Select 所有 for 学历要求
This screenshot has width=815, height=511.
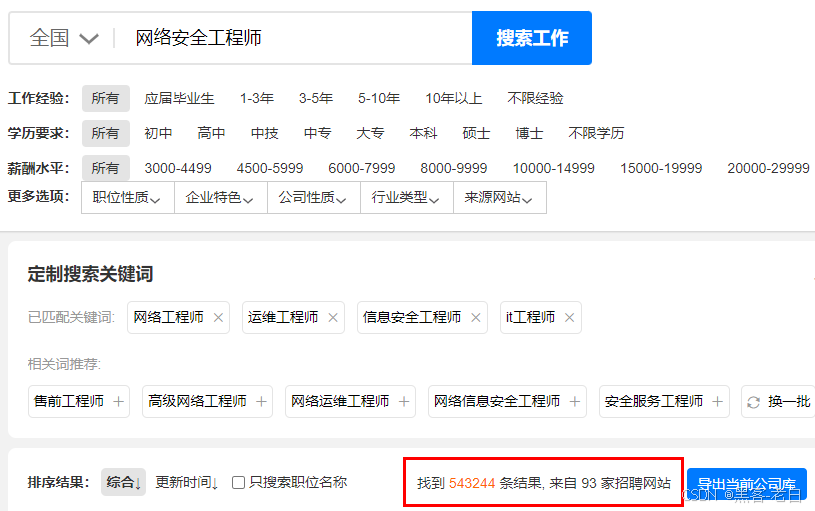click(106, 133)
